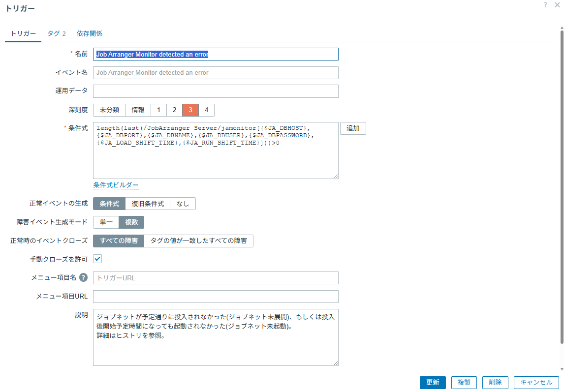Image resolution: width=564 pixels, height=392 pixels.
Task: Choose すべての障害 close option
Action: pos(119,241)
